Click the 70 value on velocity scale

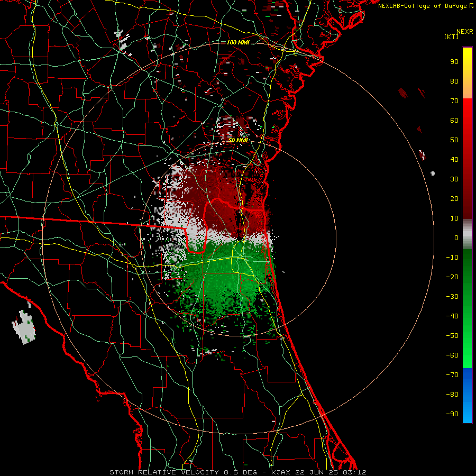454,101
